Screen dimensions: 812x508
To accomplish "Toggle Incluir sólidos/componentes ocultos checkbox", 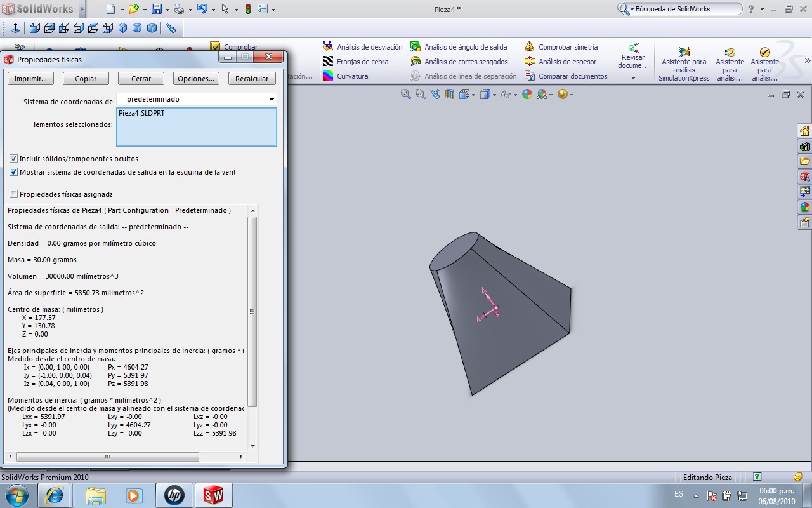I will tap(14, 159).
